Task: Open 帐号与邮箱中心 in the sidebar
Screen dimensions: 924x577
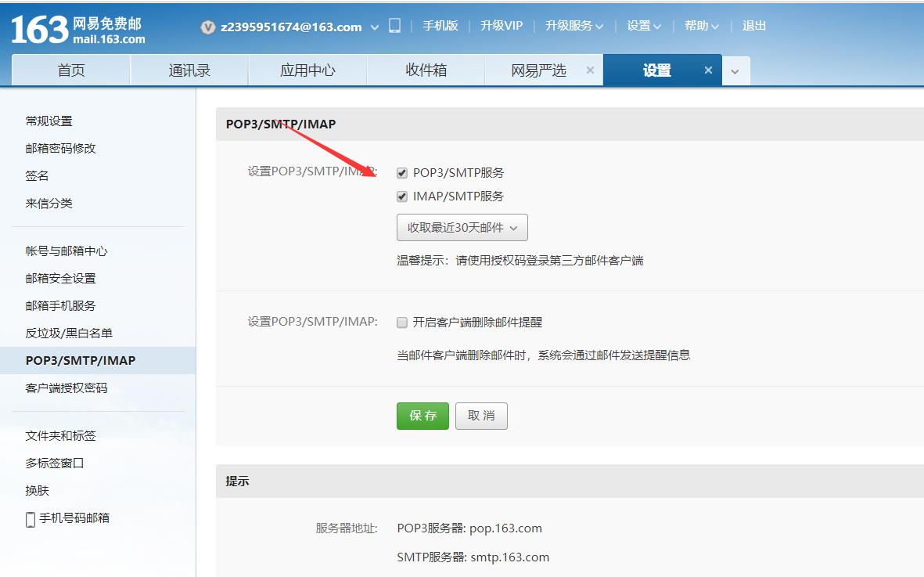Action: 67,251
